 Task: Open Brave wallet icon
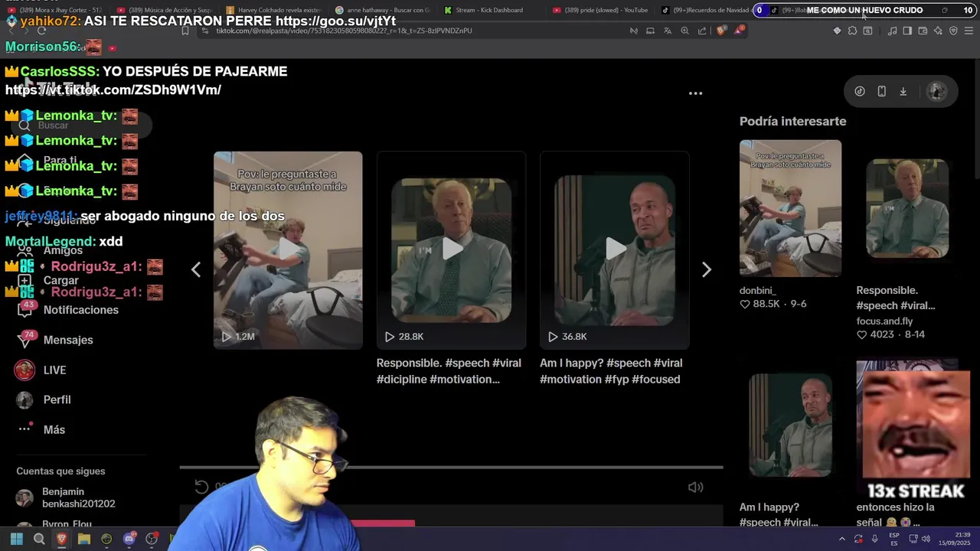pos(923,31)
